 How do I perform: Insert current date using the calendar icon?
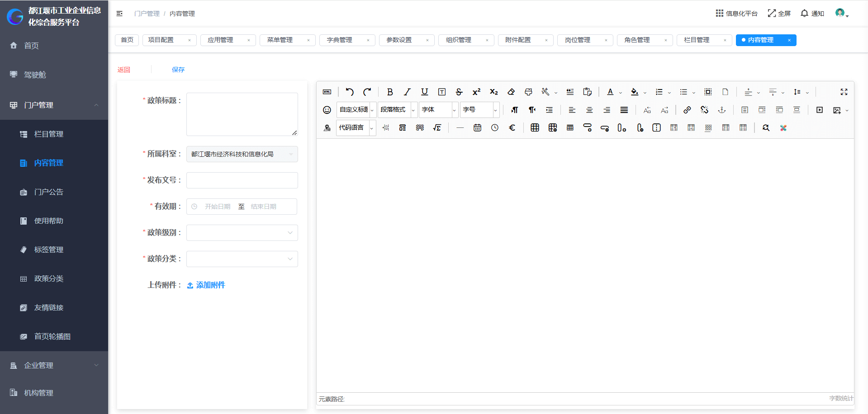coord(477,128)
